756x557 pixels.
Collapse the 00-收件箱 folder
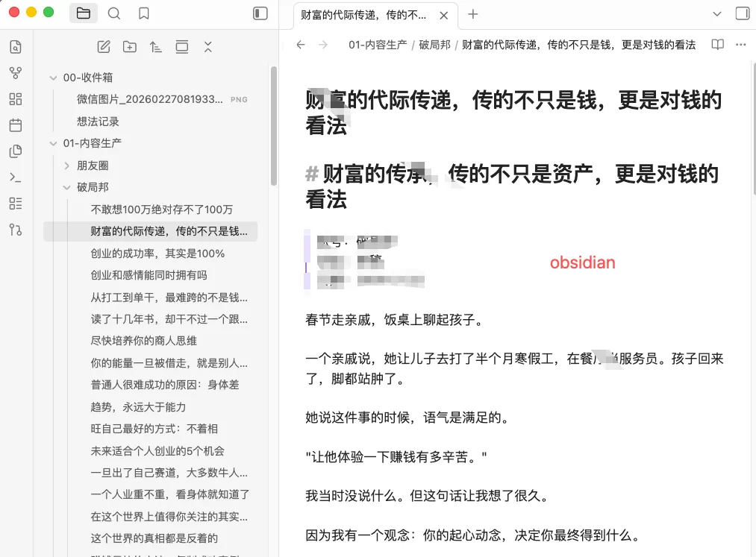[x=53, y=78]
